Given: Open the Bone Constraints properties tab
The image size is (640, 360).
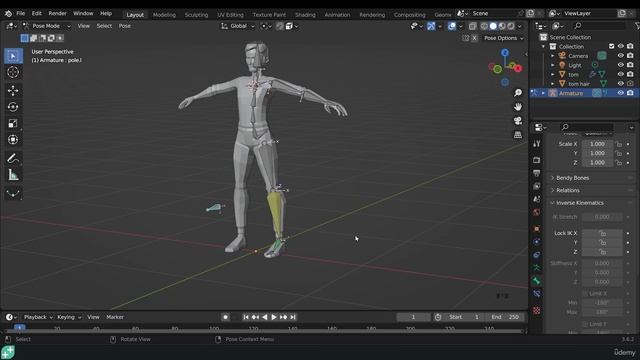Looking at the screenshot, I should pyautogui.click(x=537, y=294).
